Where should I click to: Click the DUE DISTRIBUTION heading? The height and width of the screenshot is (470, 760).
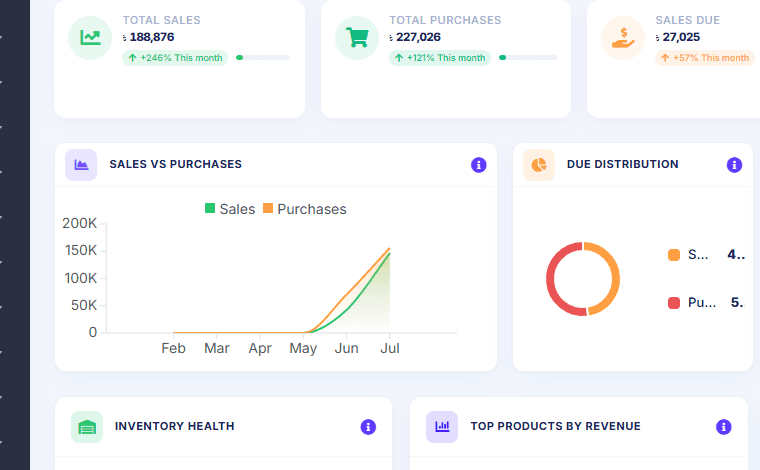[x=622, y=164]
